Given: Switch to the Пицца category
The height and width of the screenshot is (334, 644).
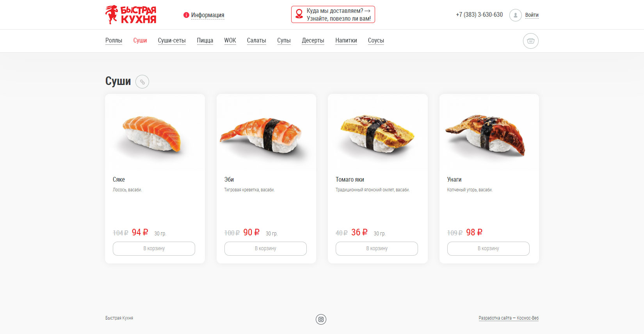Looking at the screenshot, I should pos(205,41).
